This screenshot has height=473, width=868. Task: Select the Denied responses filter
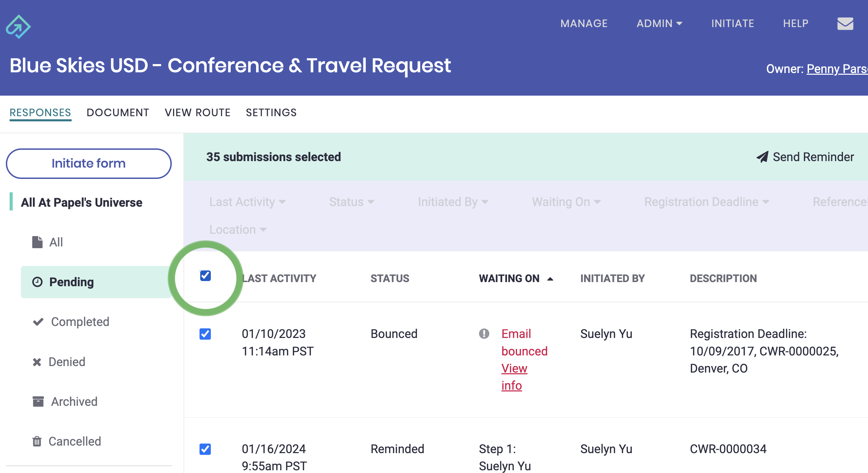click(67, 362)
